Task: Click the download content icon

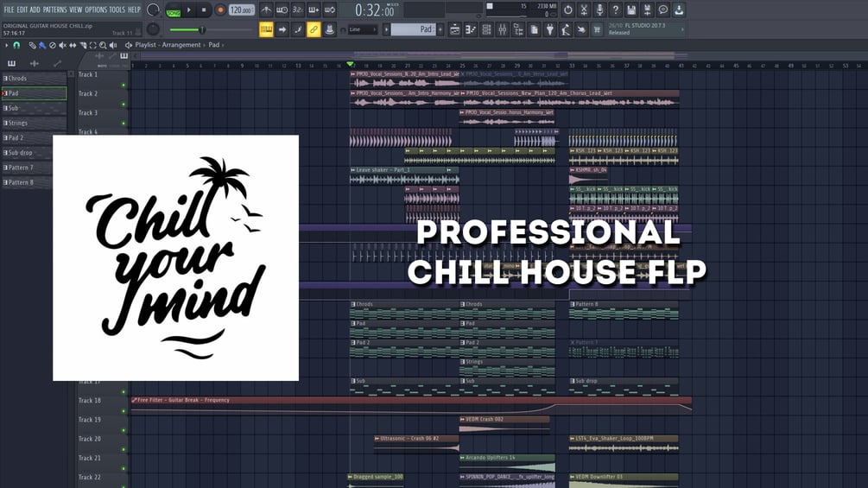Action: tap(679, 10)
